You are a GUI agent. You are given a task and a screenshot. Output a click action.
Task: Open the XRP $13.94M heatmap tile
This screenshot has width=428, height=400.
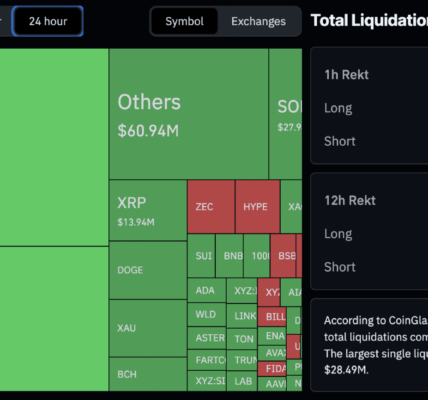pos(148,210)
